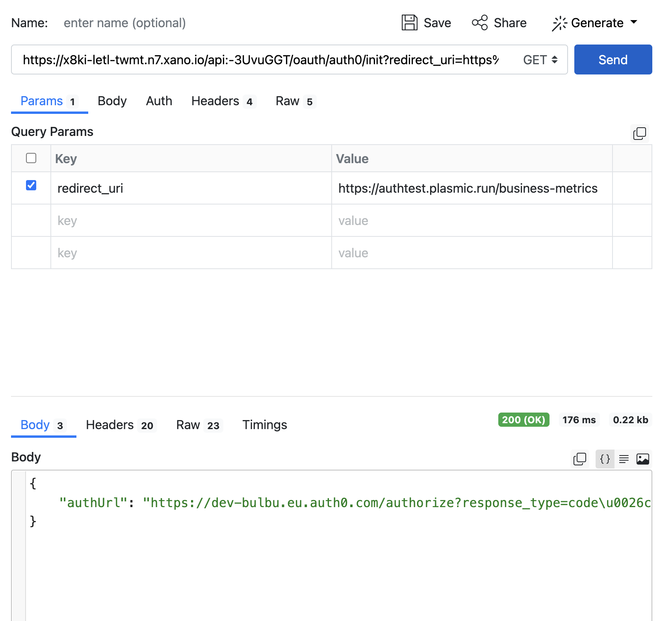Expand the Generate dropdown arrow
672x621 pixels.
click(x=634, y=22)
